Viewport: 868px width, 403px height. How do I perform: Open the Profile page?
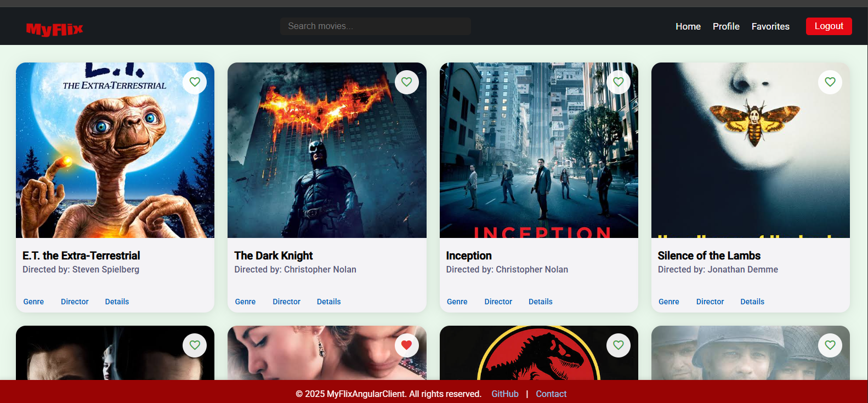pos(726,26)
